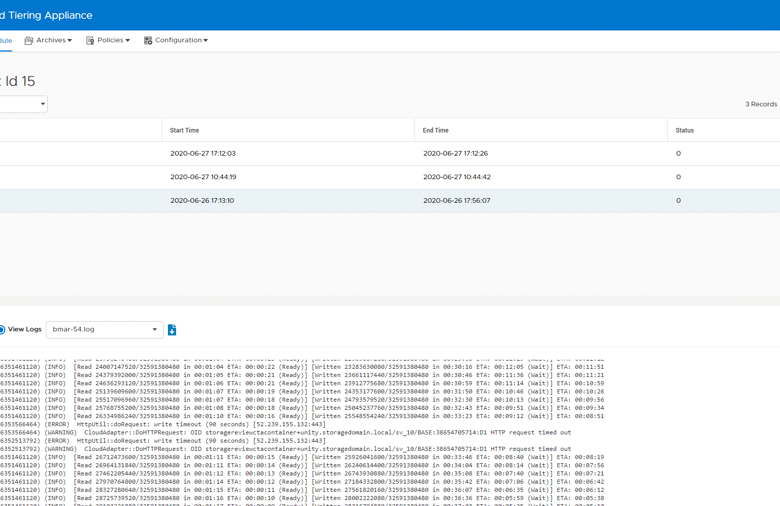Click end time 2020-06-27 17:12:26
This screenshot has width=780, height=506.
pos(455,153)
